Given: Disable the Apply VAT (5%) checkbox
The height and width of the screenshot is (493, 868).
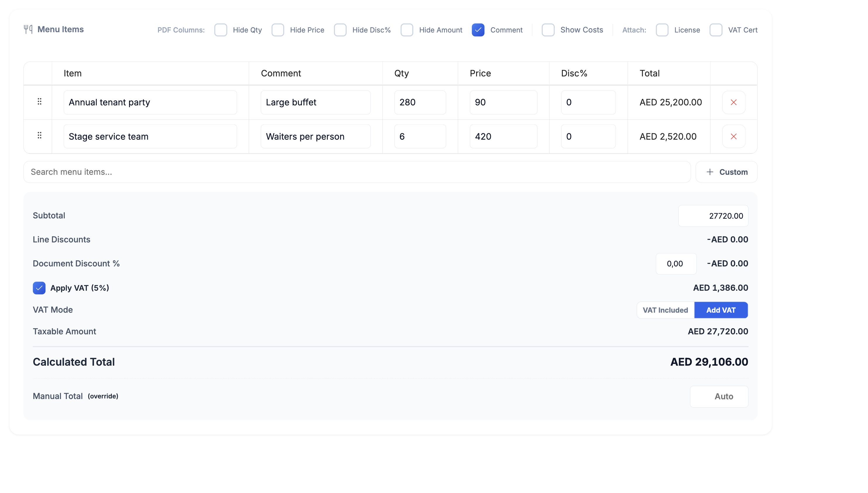Looking at the screenshot, I should coord(39,288).
